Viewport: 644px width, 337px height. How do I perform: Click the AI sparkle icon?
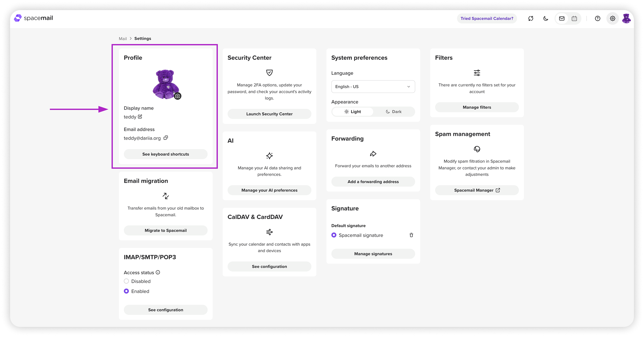[269, 156]
